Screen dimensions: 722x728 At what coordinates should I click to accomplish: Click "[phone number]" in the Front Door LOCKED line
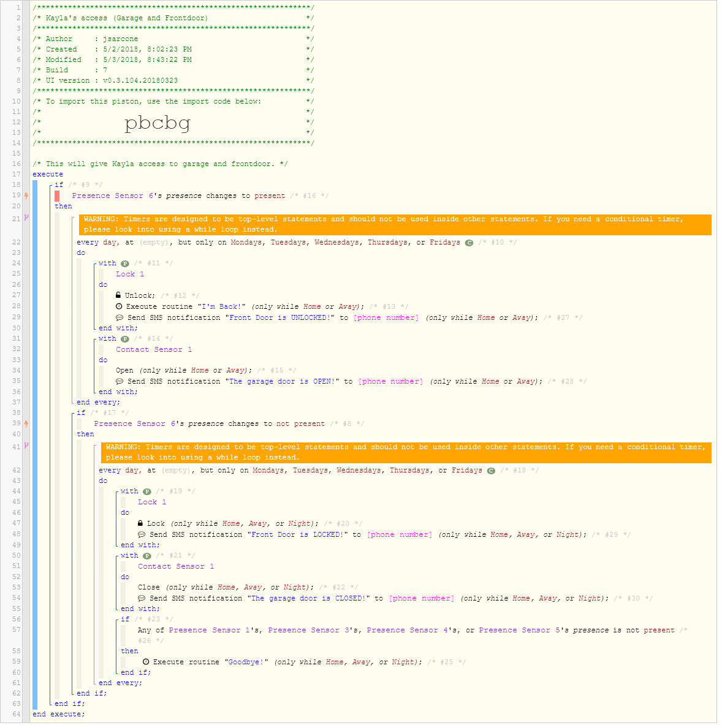coord(399,535)
